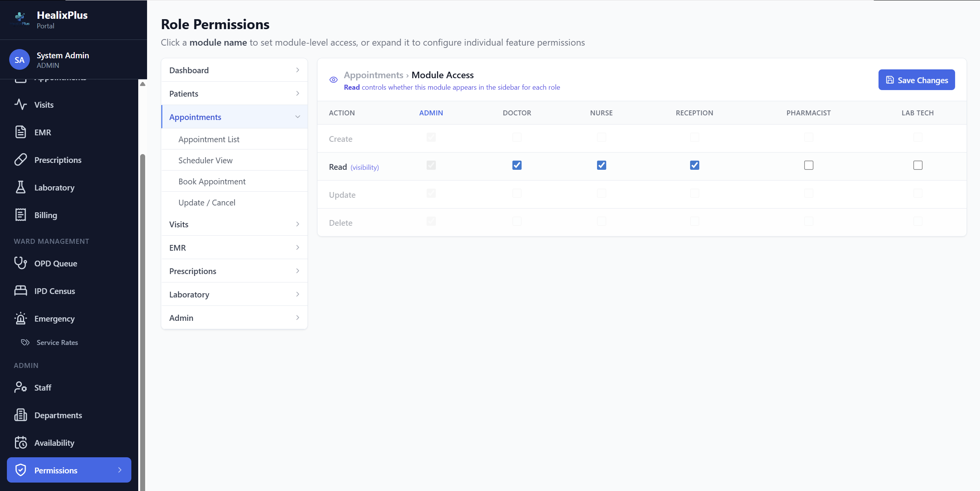Click the System Admin avatar circle
The height and width of the screenshot is (491, 980).
point(19,59)
